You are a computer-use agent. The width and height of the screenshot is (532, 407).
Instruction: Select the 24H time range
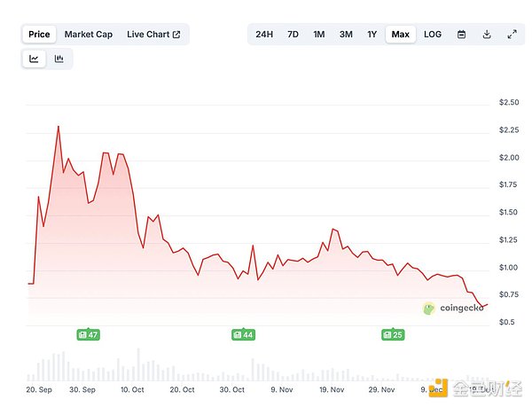pos(264,35)
